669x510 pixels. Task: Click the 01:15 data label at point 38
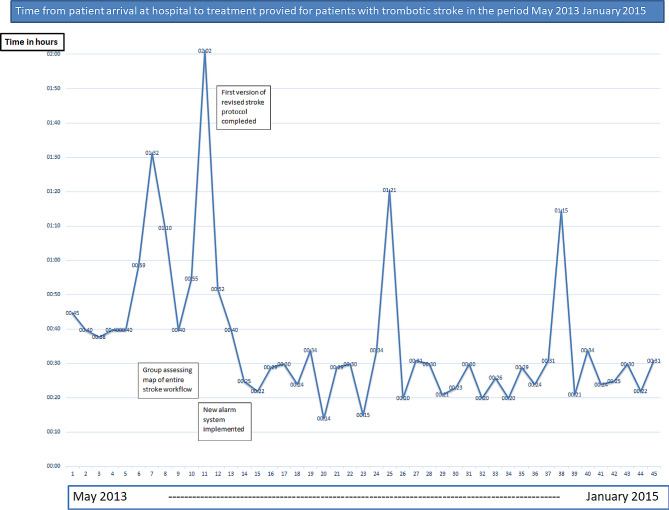561,210
